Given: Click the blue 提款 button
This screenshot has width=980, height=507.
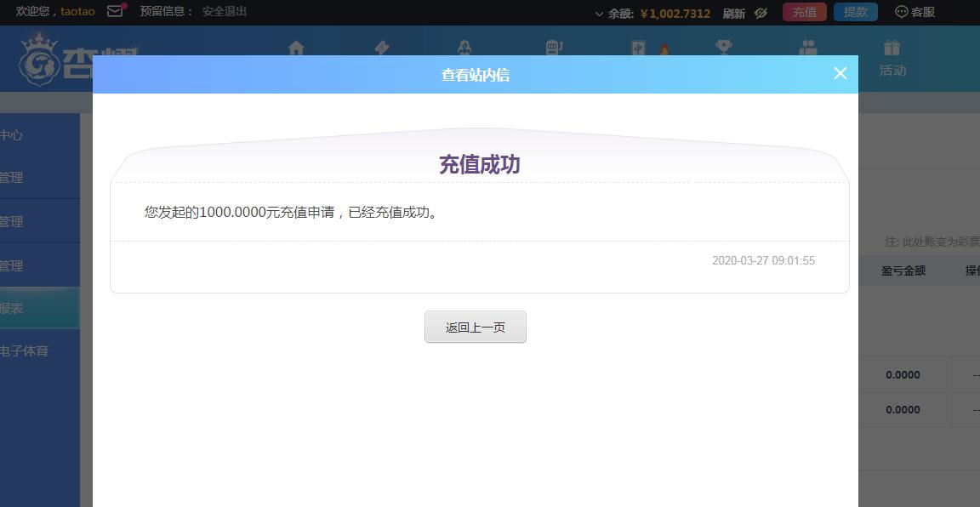Looking at the screenshot, I should point(855,12).
